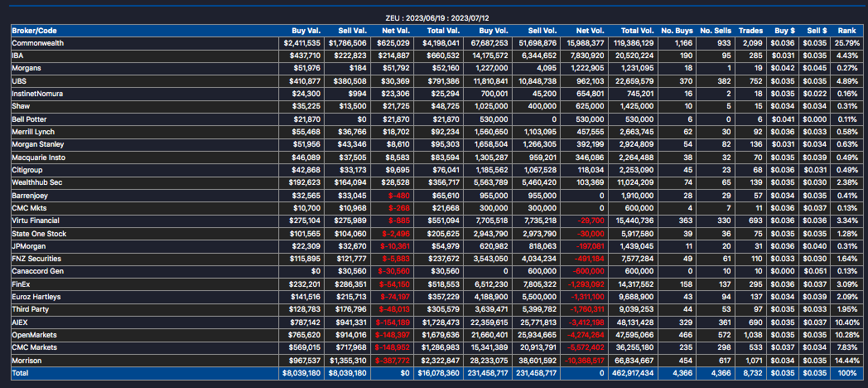Image resolution: width=868 pixels, height=388 pixels.
Task: Select the Canaccord Gen broker name
Action: click(x=37, y=272)
